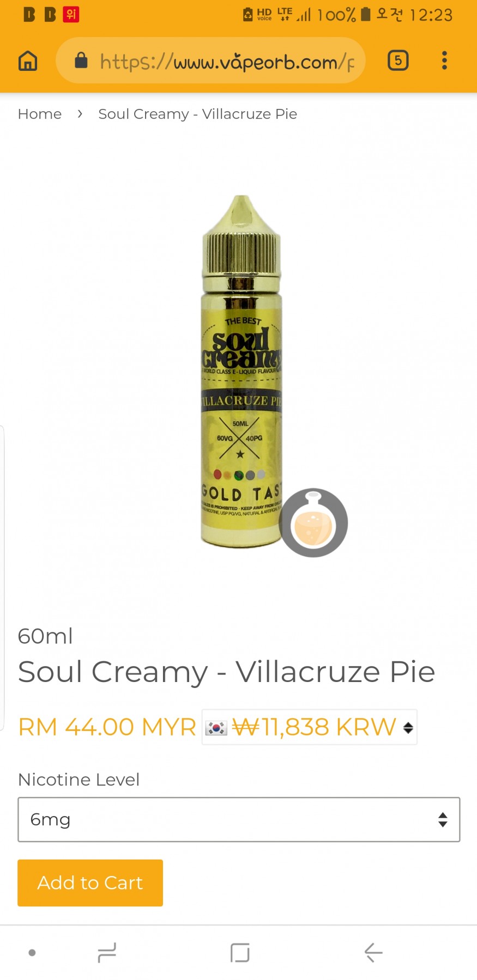Tap the browser home icon
Viewport: 477px width, 980px height.
pos(28,60)
